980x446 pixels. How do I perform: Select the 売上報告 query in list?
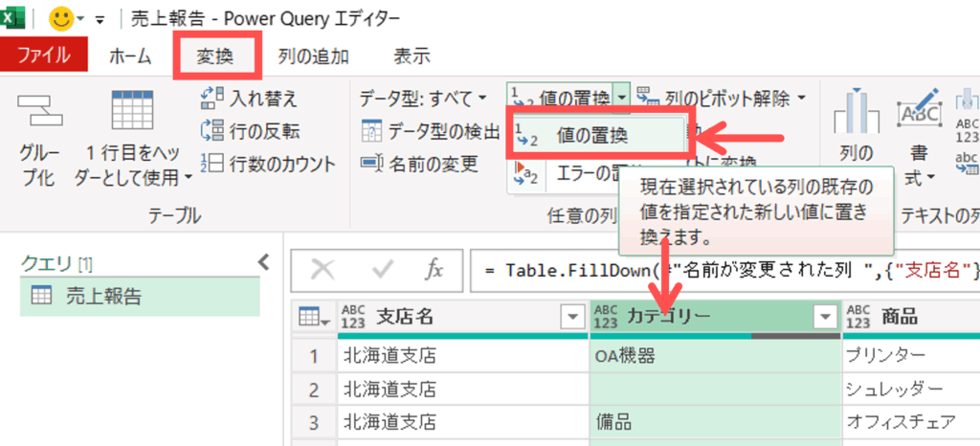(102, 297)
